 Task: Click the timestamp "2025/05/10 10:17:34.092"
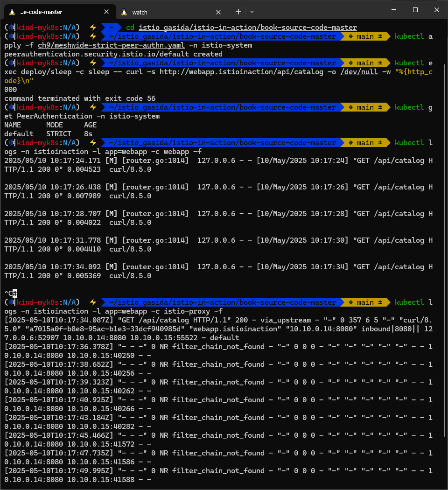(x=52, y=267)
